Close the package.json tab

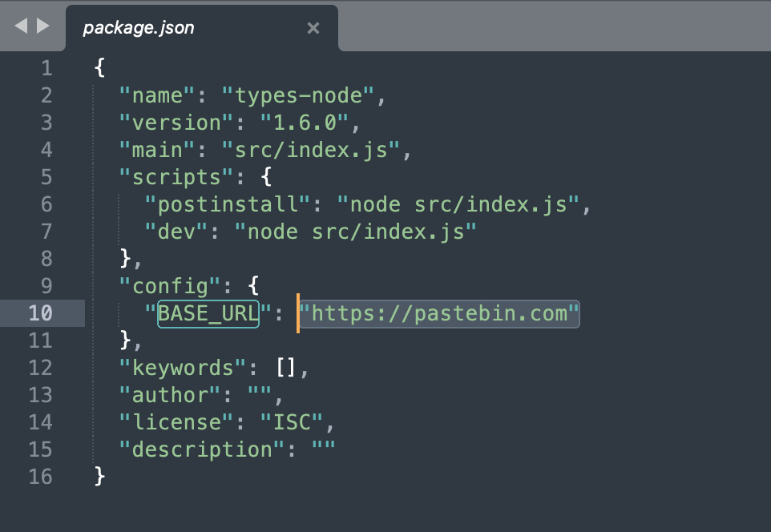tap(313, 28)
